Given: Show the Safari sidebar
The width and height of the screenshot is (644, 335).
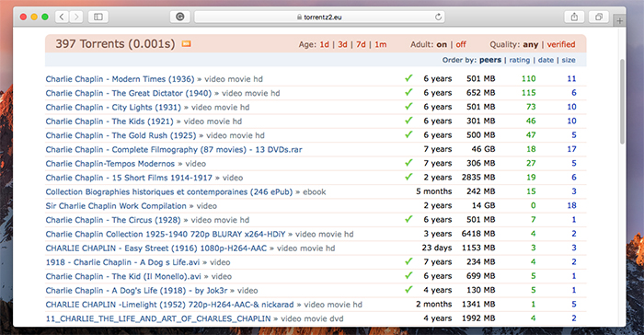Looking at the screenshot, I should tap(98, 17).
